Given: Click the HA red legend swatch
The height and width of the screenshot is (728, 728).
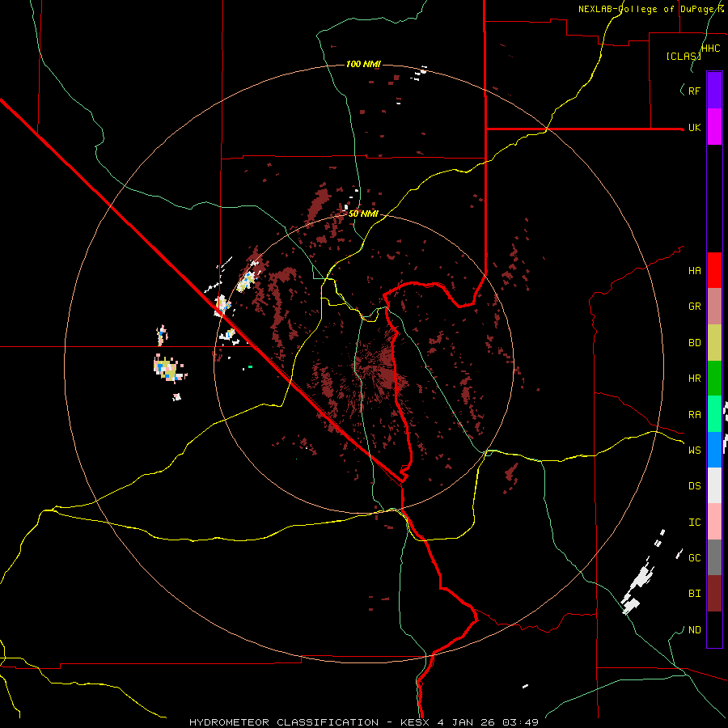Looking at the screenshot, I should tap(714, 270).
